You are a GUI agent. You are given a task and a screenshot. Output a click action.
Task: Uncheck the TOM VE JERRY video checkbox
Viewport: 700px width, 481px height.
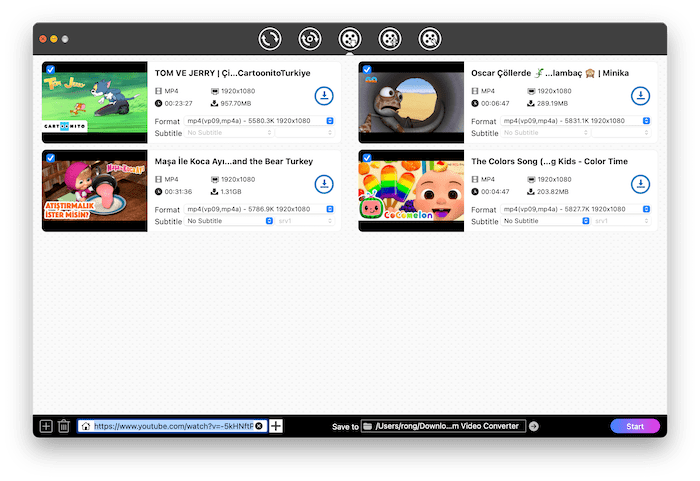click(51, 70)
